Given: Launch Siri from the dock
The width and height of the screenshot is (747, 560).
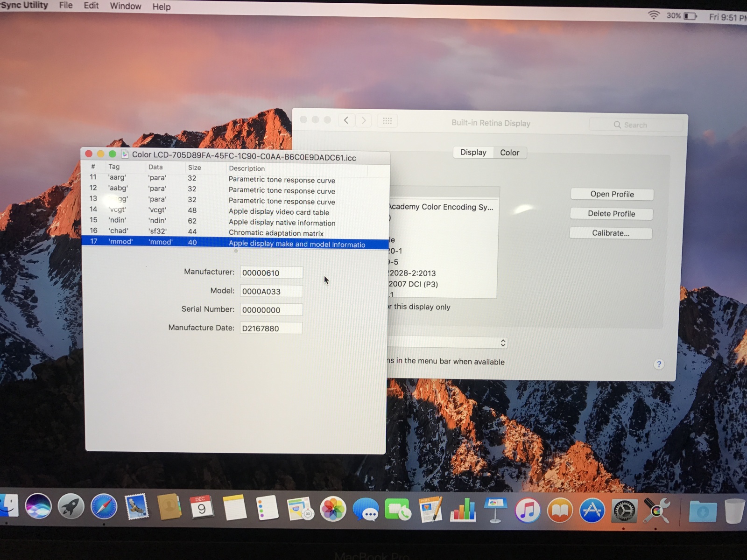Looking at the screenshot, I should pyautogui.click(x=38, y=506).
